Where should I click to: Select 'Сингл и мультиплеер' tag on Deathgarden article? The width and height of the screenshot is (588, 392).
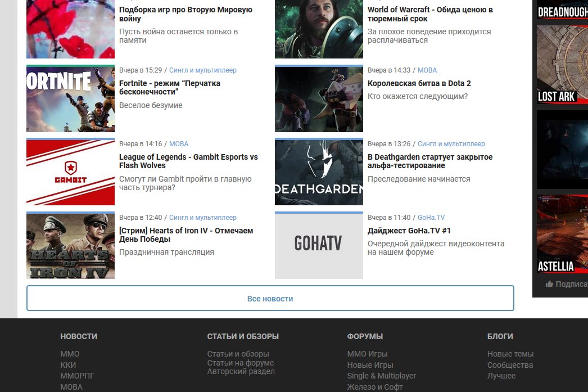[451, 143]
